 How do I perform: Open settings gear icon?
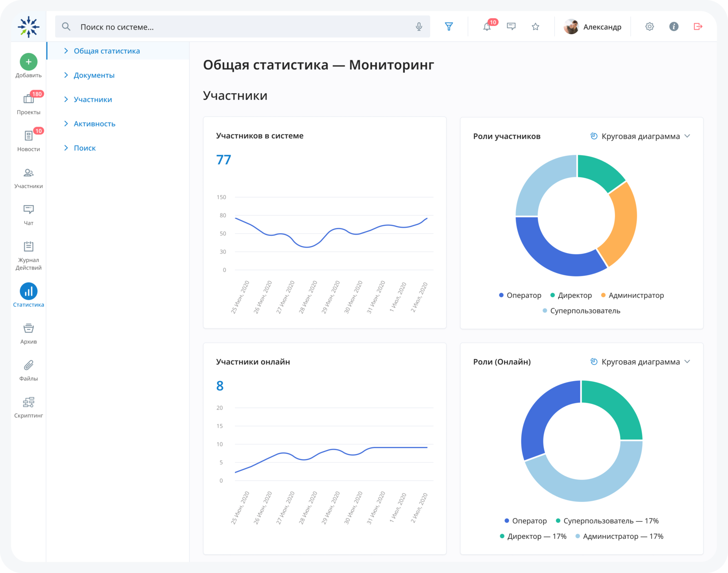click(650, 26)
